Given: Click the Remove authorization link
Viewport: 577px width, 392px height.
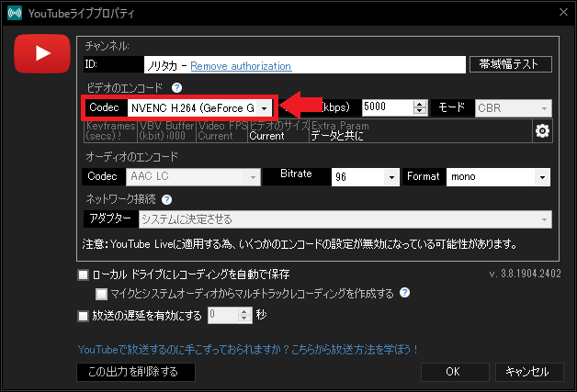Looking at the screenshot, I should [241, 65].
